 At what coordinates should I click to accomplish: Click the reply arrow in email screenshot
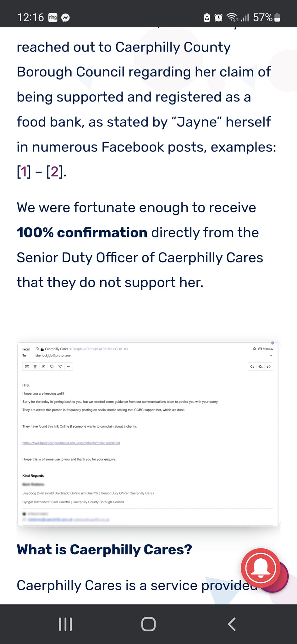point(252,367)
